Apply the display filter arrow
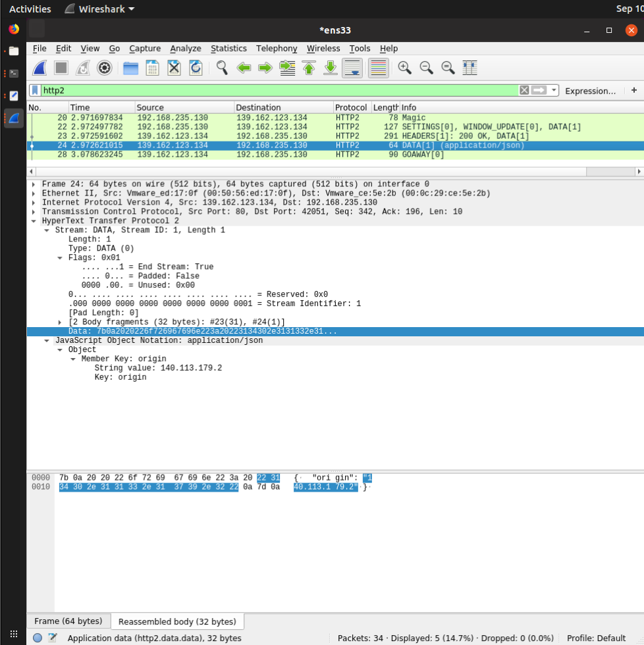The image size is (644, 645). pos(539,91)
